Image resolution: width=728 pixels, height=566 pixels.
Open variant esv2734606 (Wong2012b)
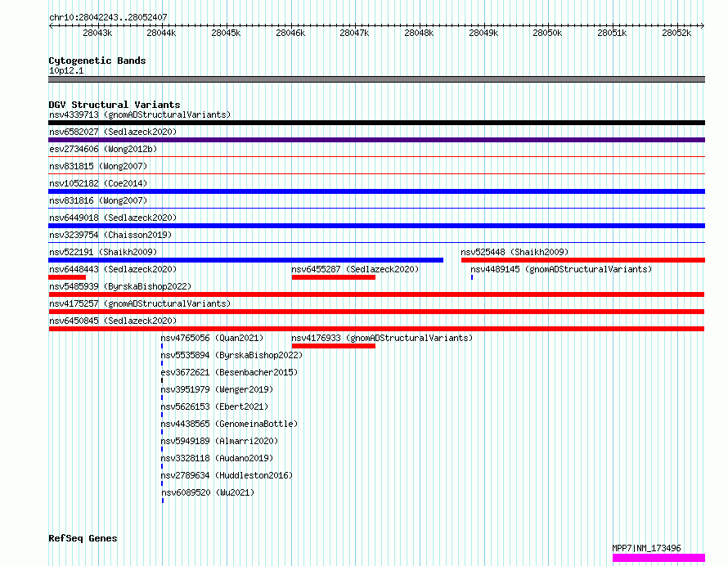click(103, 149)
